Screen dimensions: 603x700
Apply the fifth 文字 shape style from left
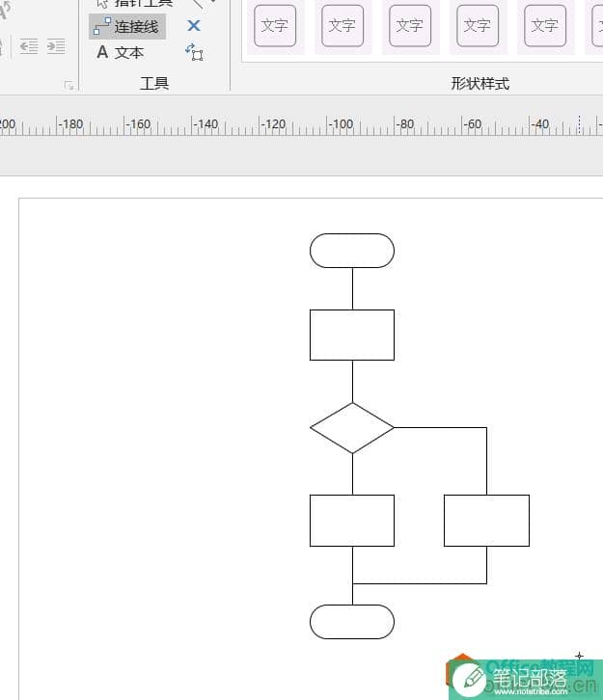(545, 26)
